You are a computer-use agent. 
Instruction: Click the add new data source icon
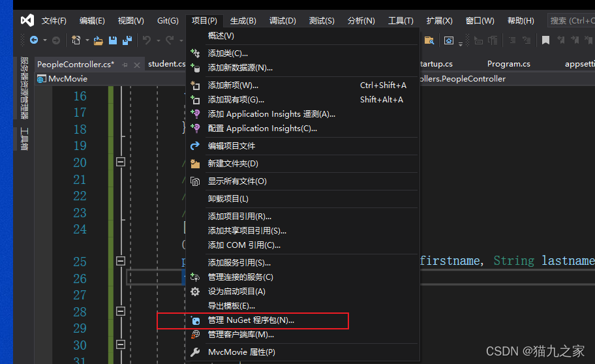point(195,68)
